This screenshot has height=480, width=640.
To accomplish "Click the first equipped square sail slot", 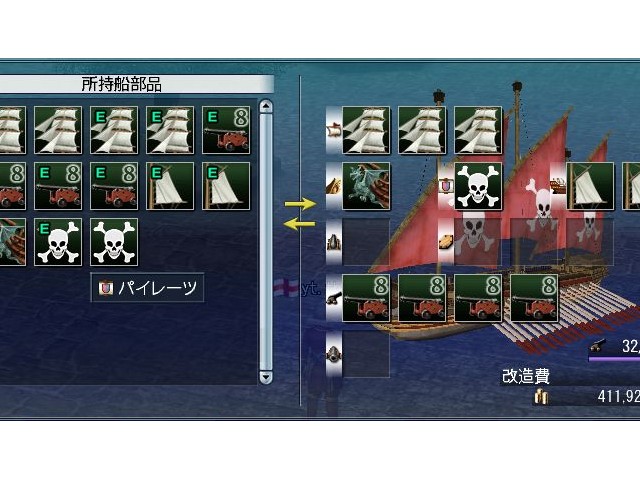I will [366, 130].
